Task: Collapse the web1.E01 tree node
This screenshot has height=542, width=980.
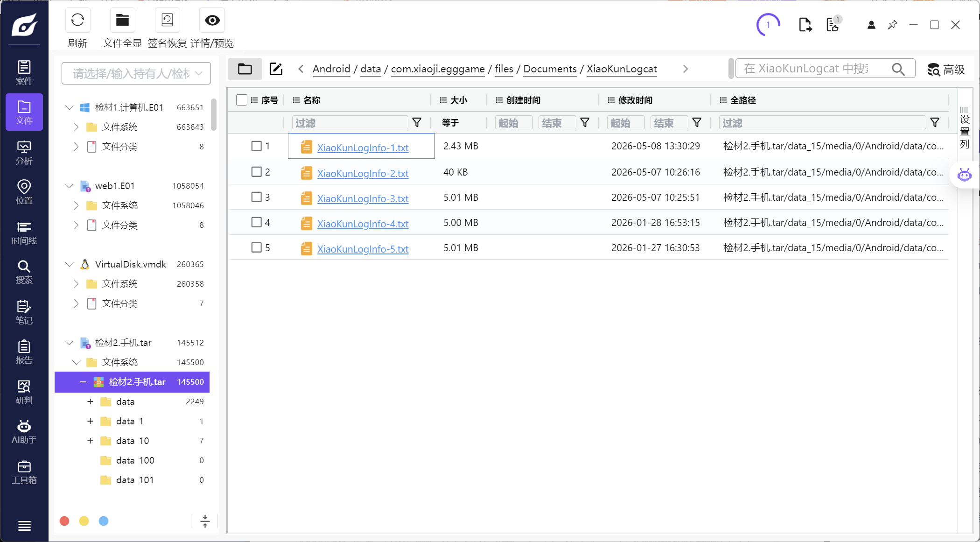Action: pyautogui.click(x=69, y=186)
